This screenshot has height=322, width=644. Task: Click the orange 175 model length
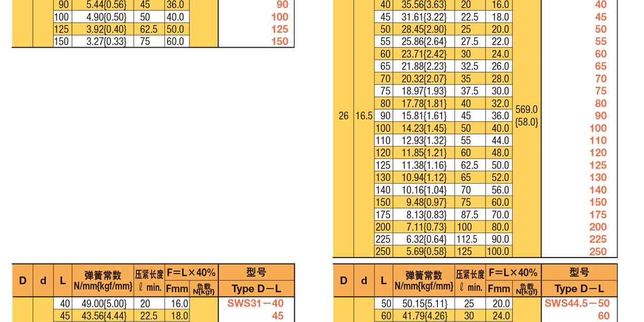tap(597, 215)
